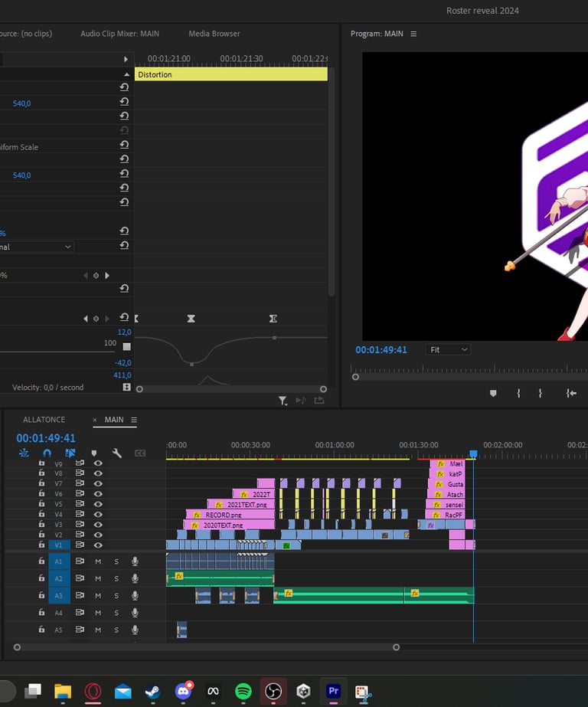Toggle timeline snapping magnet icon

pyautogui.click(x=47, y=453)
